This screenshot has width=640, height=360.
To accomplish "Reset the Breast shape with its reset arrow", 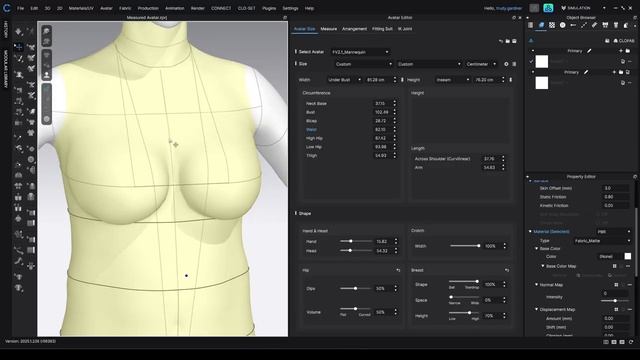I will point(507,270).
